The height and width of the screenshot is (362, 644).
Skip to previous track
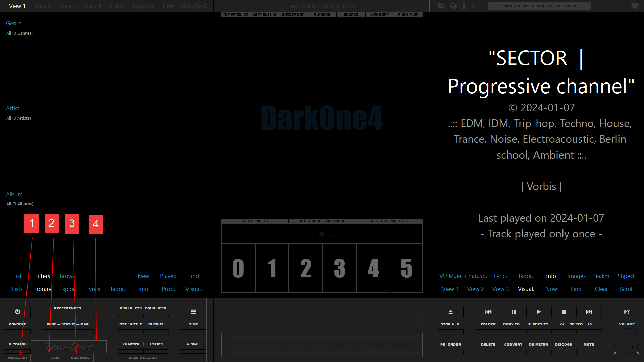pos(488,312)
